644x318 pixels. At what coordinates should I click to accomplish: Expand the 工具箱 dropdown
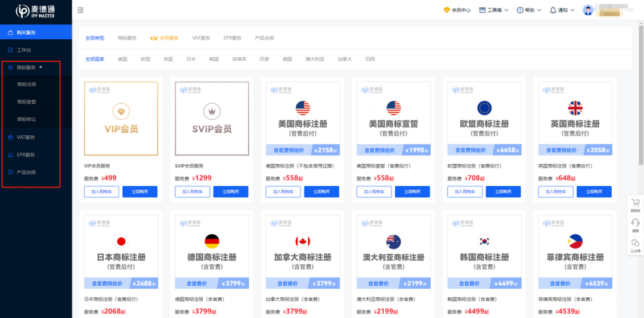(494, 10)
